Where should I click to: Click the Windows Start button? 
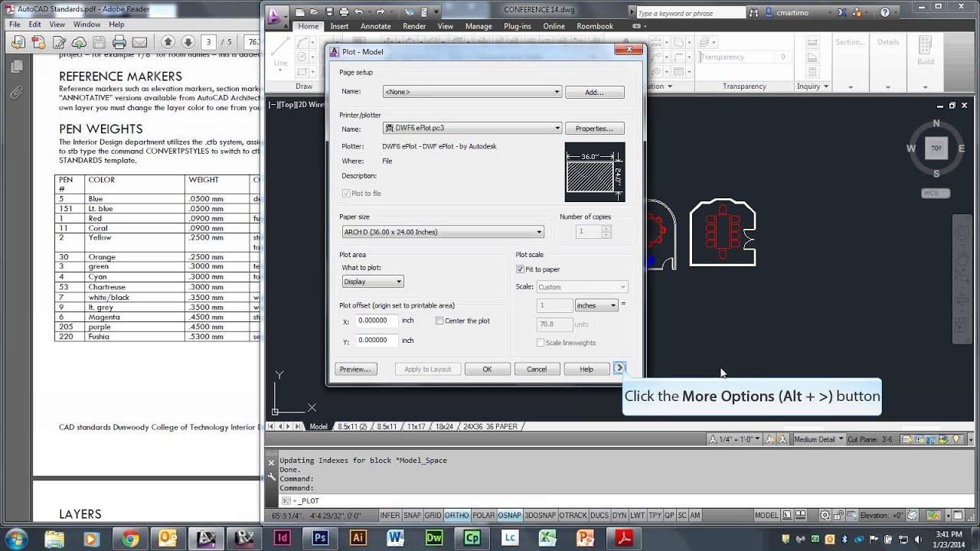click(16, 537)
